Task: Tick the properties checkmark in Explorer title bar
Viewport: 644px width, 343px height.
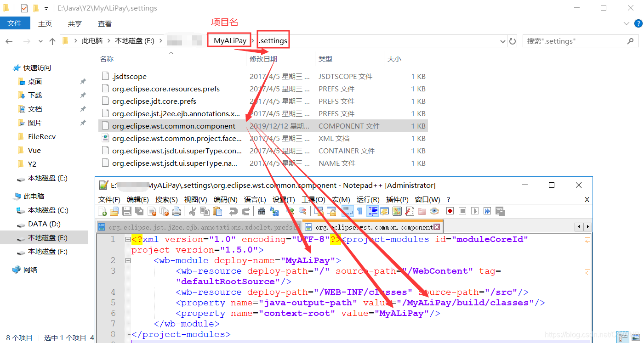Action: (x=24, y=8)
